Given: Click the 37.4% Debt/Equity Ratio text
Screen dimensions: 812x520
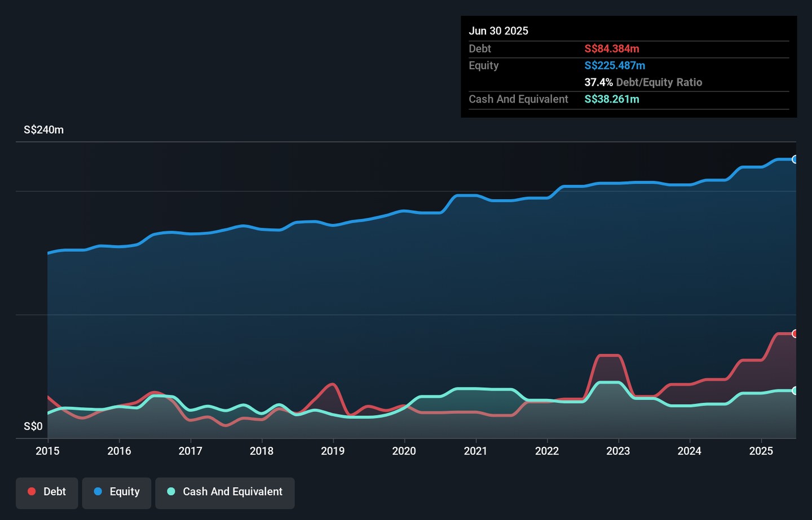Looking at the screenshot, I should pos(643,82).
